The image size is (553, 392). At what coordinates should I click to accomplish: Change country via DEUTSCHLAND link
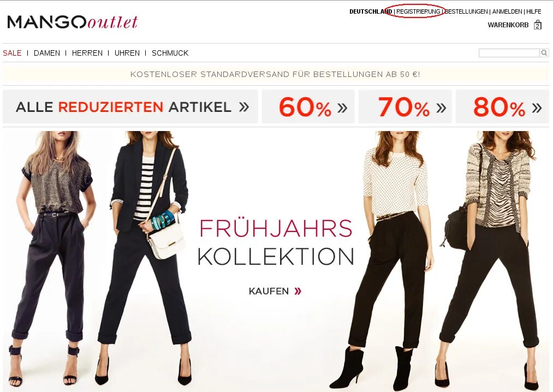371,11
